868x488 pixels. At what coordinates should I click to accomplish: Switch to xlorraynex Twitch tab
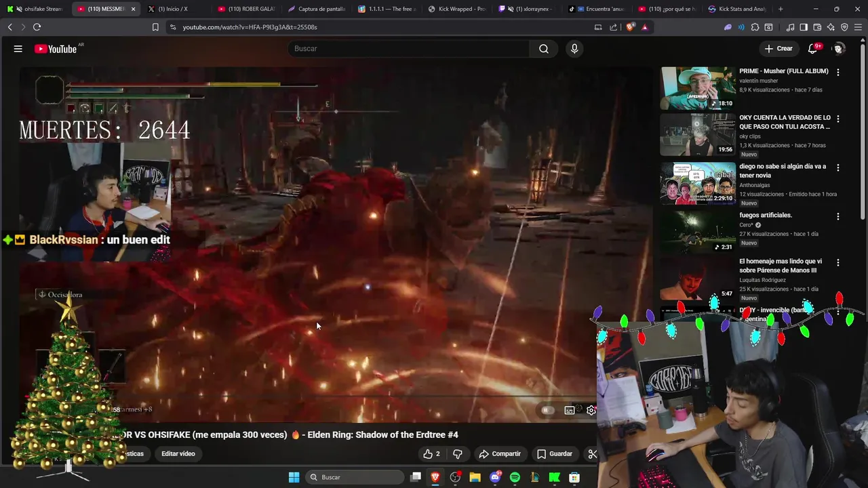point(528,9)
